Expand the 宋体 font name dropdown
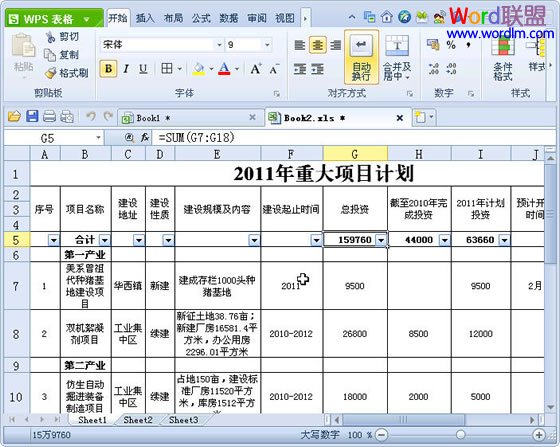This screenshot has height=447, width=560. [219, 45]
